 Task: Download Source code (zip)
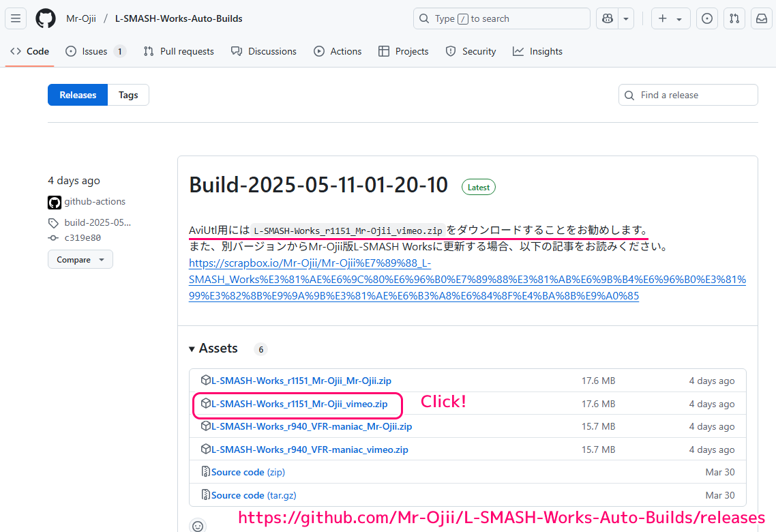point(248,472)
